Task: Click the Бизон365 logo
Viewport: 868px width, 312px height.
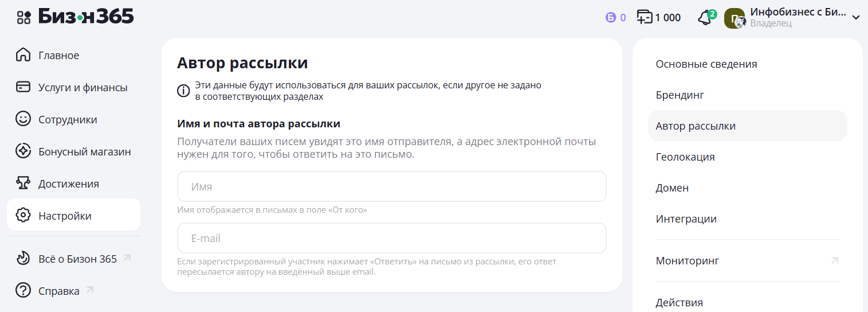Action: click(86, 17)
